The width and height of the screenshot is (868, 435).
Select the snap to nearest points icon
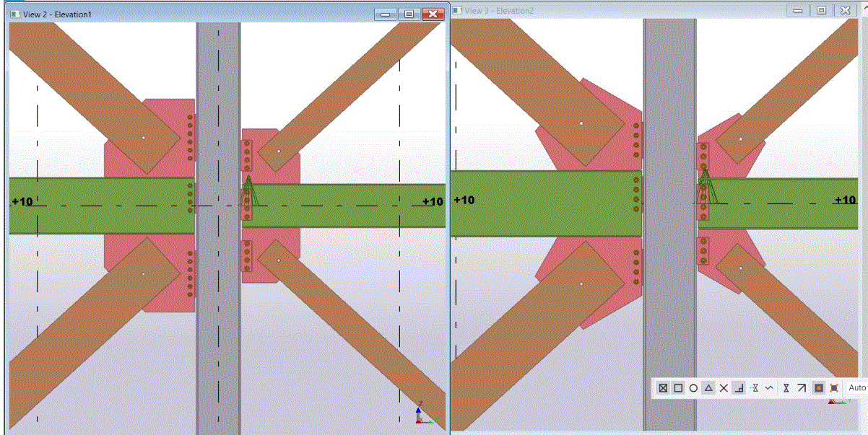[x=768, y=389]
